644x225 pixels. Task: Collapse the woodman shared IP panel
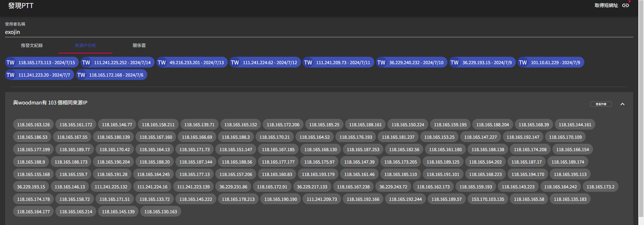pos(622,104)
